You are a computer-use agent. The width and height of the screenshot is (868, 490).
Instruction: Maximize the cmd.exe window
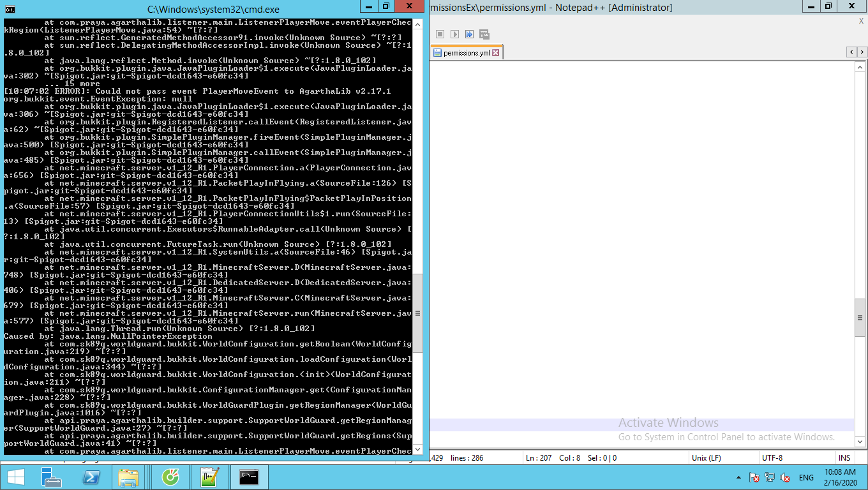tap(386, 6)
